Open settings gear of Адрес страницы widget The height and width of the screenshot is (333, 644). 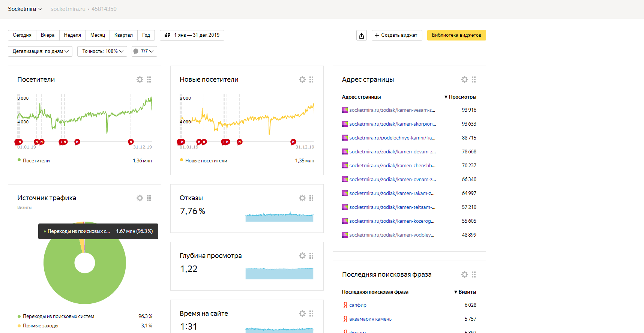(465, 79)
